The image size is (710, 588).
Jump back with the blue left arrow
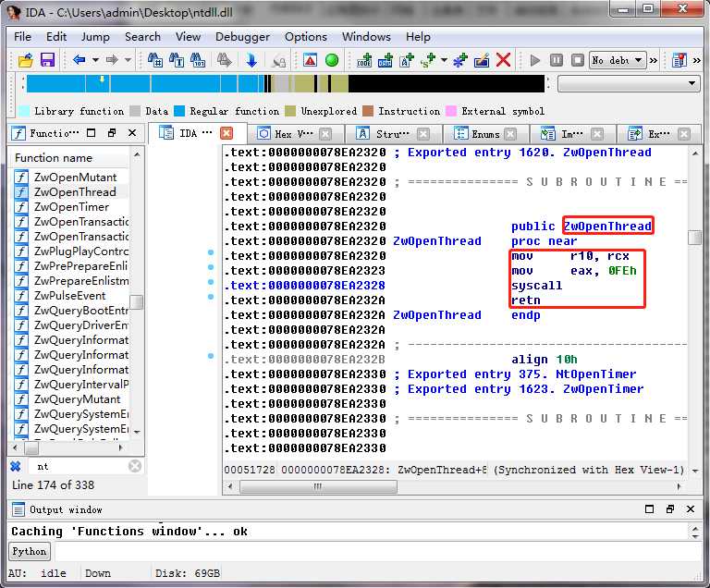[x=80, y=59]
